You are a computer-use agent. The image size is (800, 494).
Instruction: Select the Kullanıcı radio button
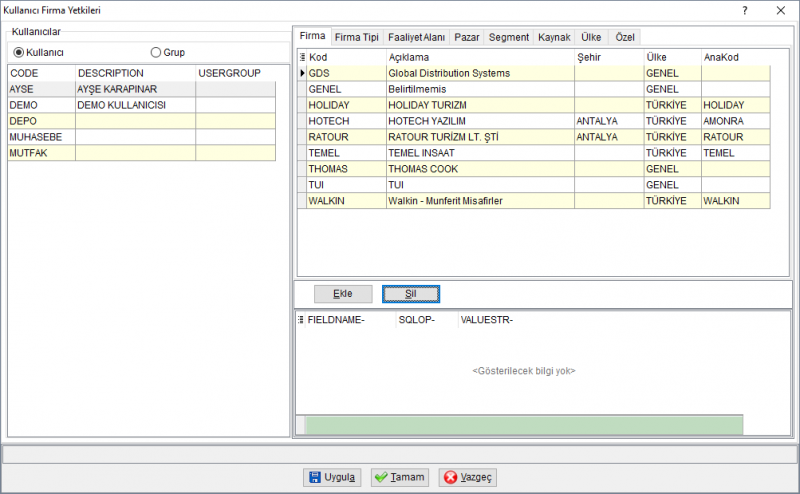[19, 53]
